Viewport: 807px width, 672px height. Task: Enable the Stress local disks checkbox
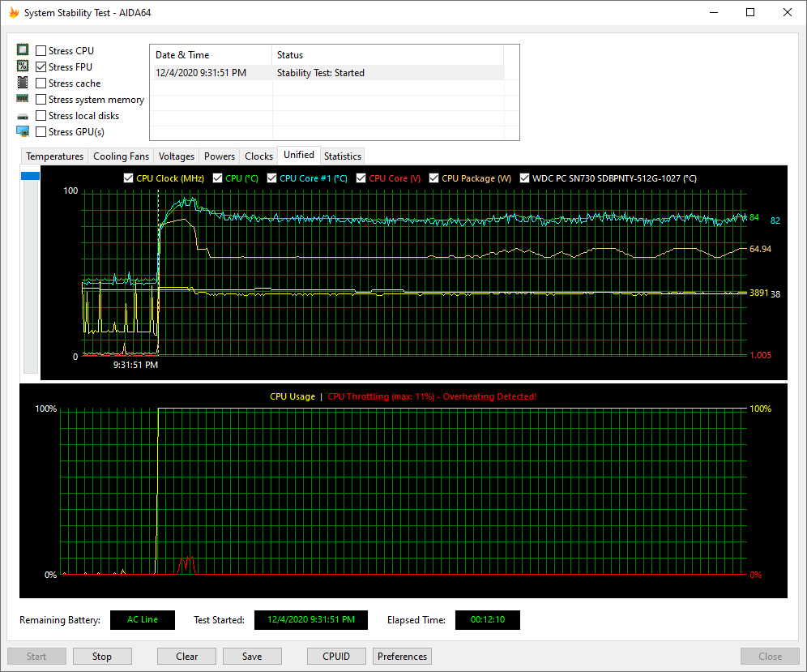[x=41, y=115]
